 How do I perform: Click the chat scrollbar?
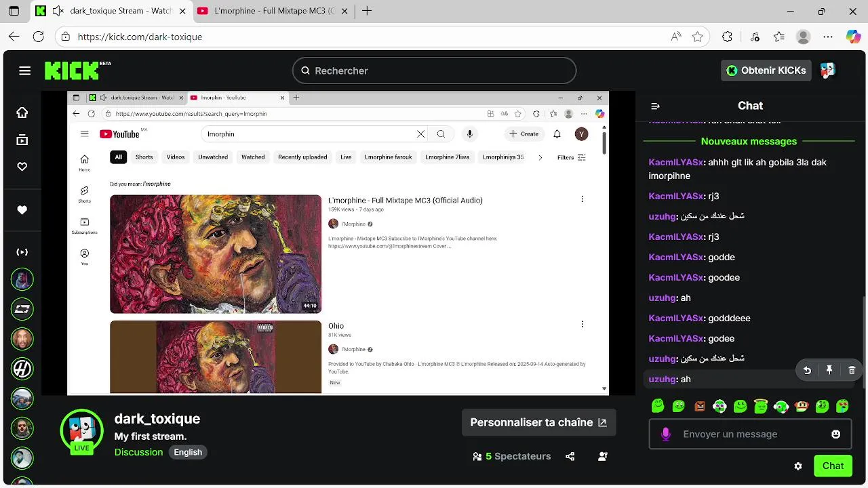[x=864, y=342]
